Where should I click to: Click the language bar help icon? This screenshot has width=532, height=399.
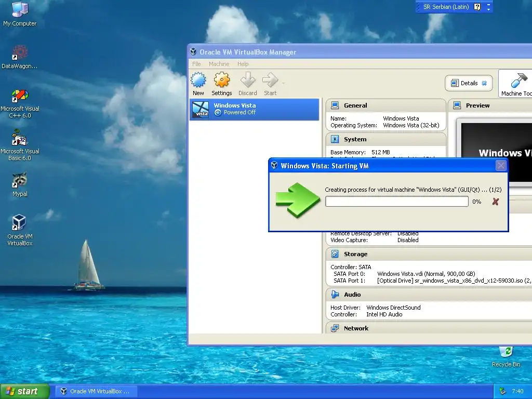click(477, 7)
